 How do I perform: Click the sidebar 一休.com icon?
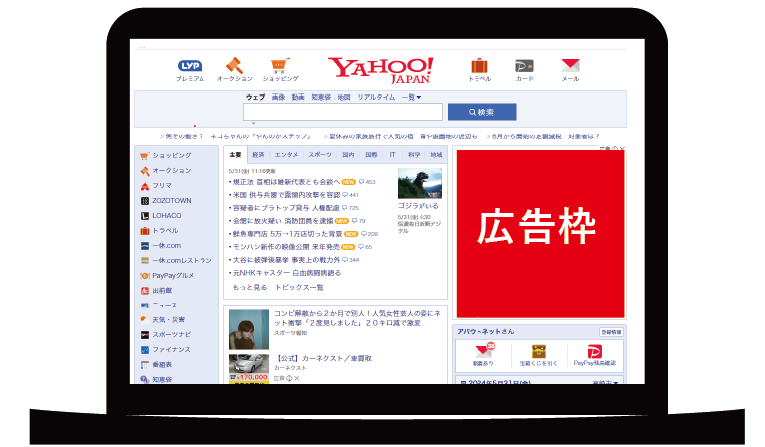tap(144, 246)
